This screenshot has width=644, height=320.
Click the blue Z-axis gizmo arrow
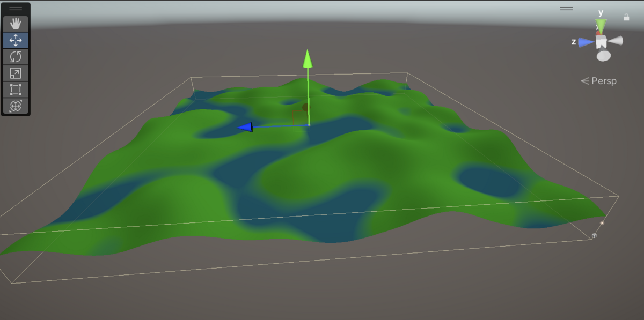[x=245, y=127]
